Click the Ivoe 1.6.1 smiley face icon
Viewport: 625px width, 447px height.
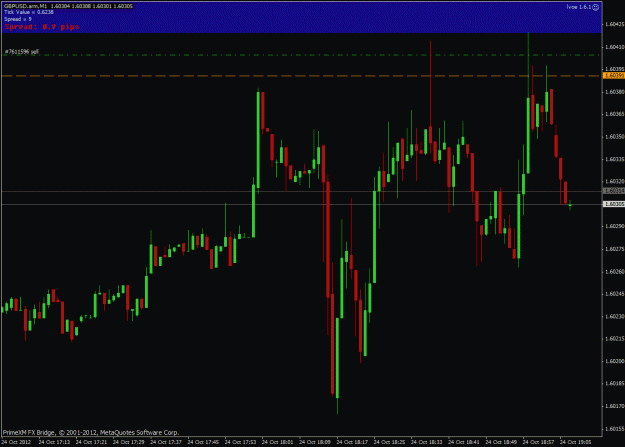(x=596, y=7)
